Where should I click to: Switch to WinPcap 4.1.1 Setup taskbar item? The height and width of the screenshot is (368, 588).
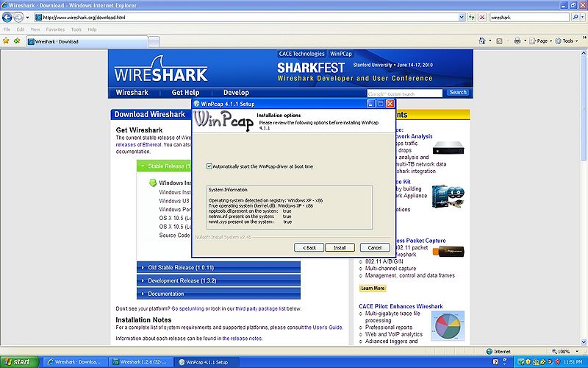[x=207, y=362]
